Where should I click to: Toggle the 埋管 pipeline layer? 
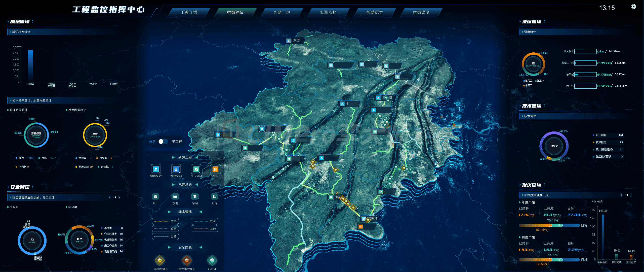tap(205, 221)
